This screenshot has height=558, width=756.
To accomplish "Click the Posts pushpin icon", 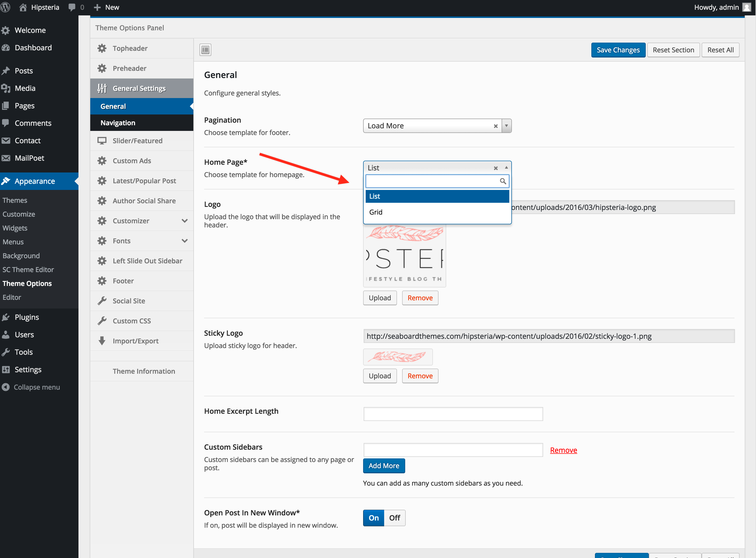I will tap(6, 71).
